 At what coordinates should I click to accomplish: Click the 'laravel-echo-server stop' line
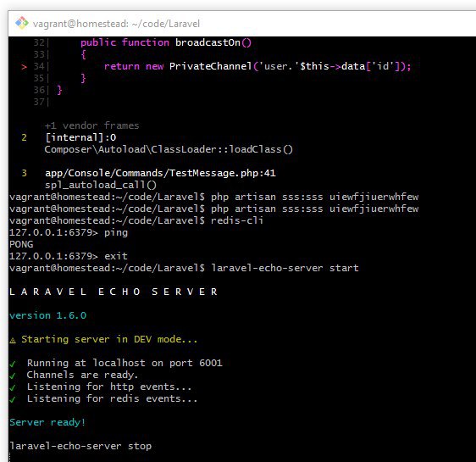pyautogui.click(x=80, y=446)
